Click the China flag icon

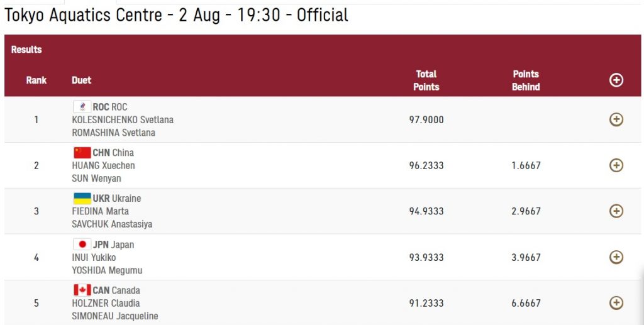pos(82,153)
